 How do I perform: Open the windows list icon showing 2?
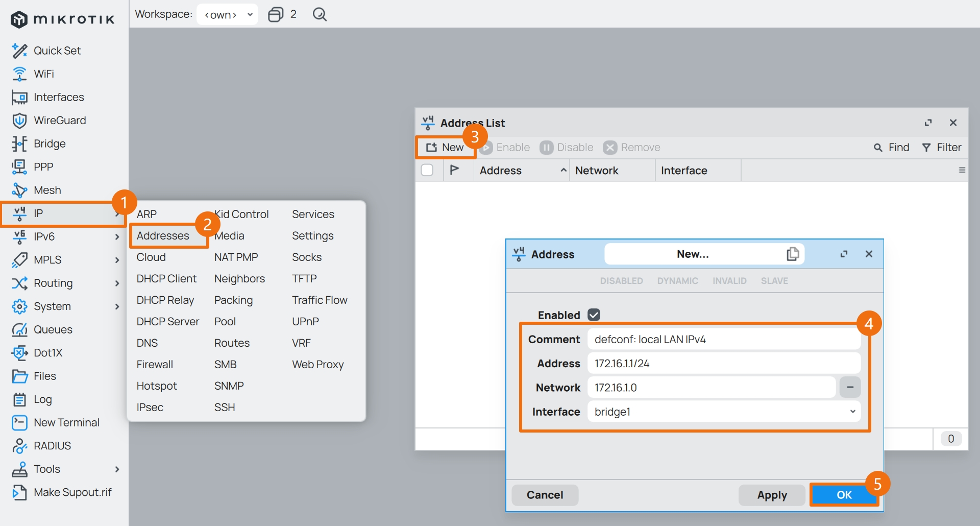276,14
